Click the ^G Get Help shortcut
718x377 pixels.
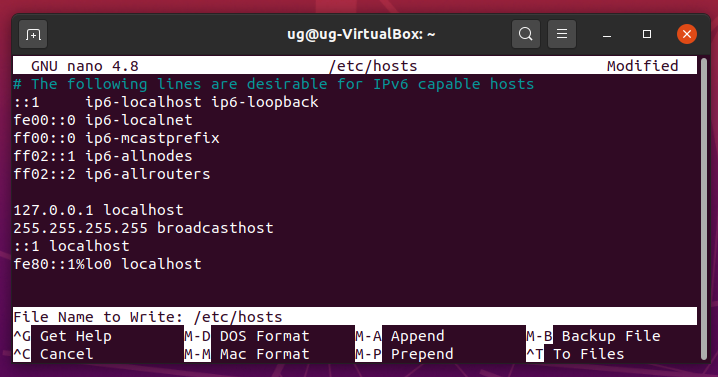(x=63, y=336)
